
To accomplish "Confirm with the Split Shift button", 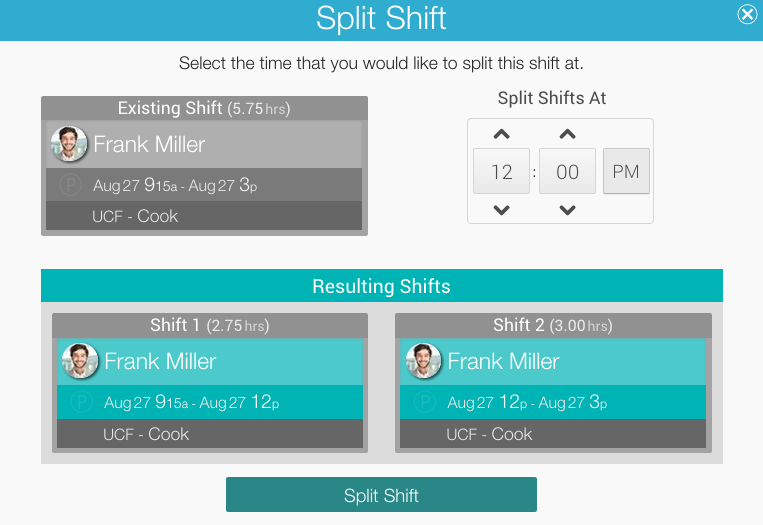I will [381, 494].
